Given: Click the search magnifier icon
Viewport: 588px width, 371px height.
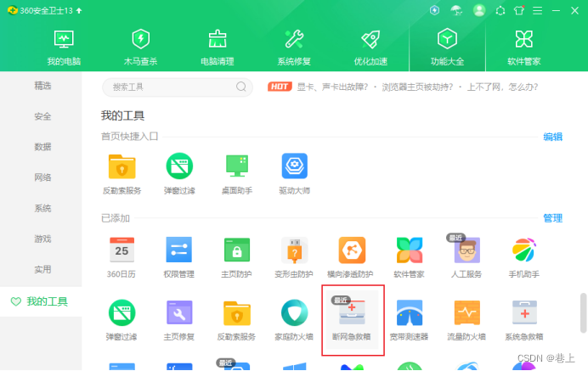Looking at the screenshot, I should pyautogui.click(x=241, y=87).
